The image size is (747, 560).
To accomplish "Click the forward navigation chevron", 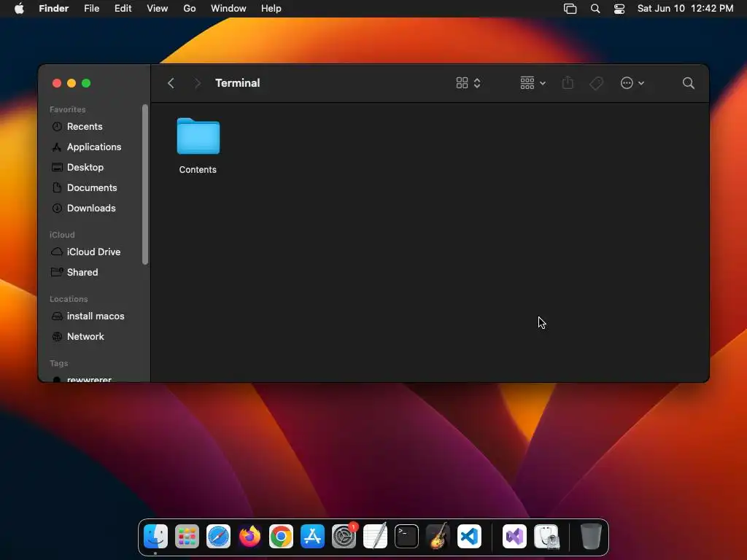I will point(198,83).
